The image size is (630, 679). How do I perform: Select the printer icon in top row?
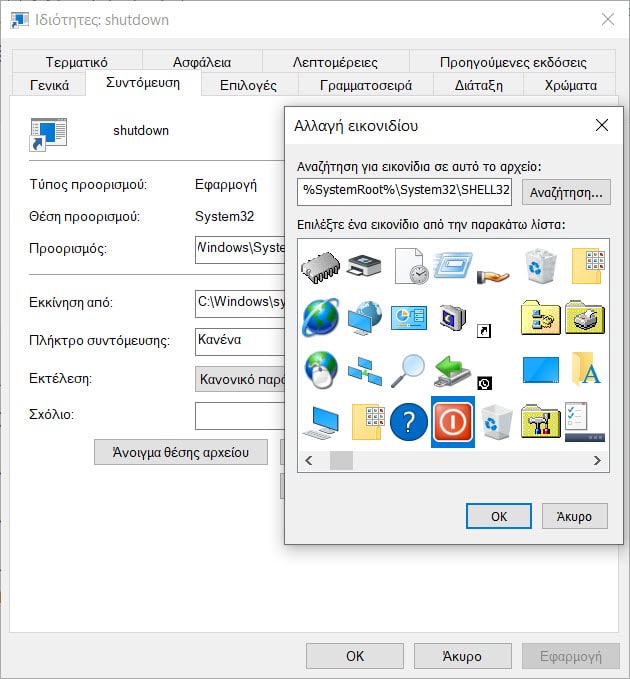coord(364,266)
